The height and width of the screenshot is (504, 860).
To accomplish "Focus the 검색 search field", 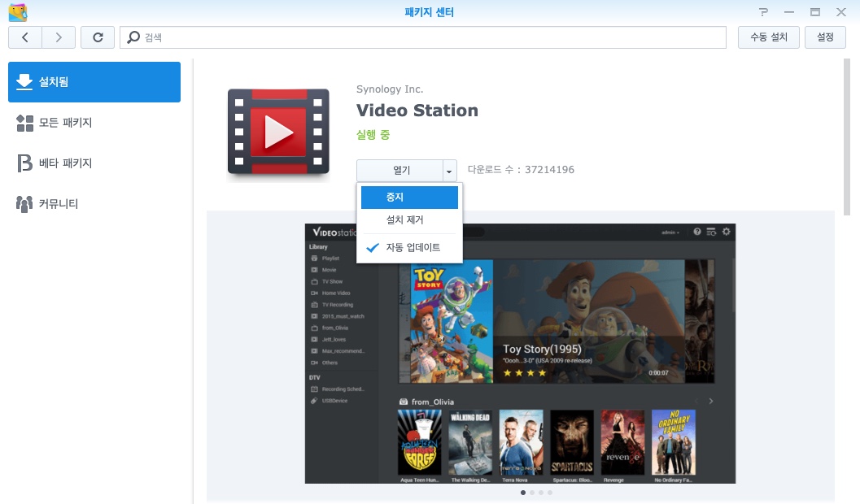I will 423,37.
